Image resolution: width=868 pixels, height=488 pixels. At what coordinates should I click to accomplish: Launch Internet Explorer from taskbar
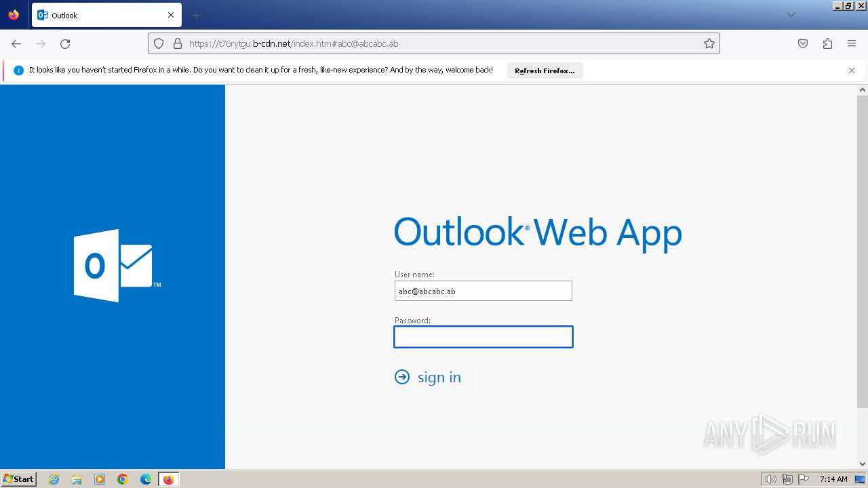(x=54, y=479)
